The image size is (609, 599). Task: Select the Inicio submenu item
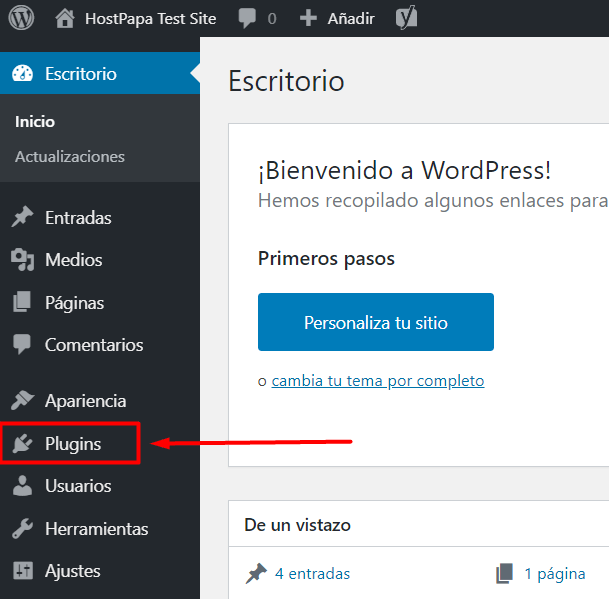click(35, 122)
